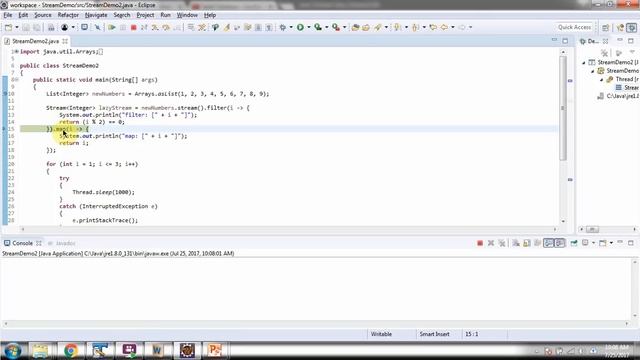Collapse the Thread node in Debug tree

pyautogui.click(x=602, y=79)
